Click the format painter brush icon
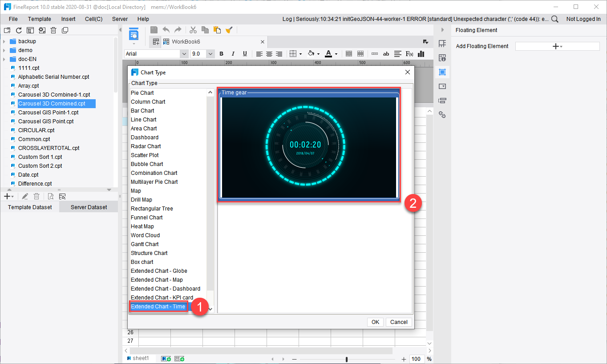 [x=229, y=30]
